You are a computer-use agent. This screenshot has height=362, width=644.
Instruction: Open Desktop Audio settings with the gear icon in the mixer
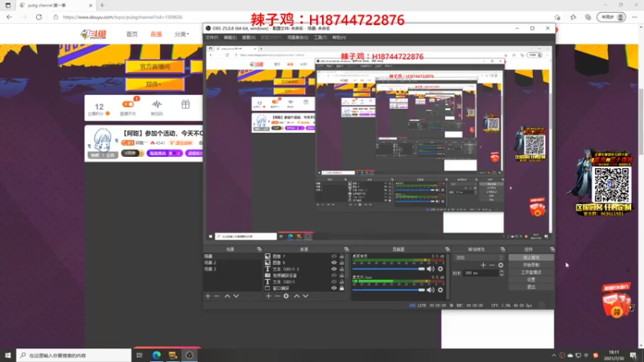click(440, 269)
